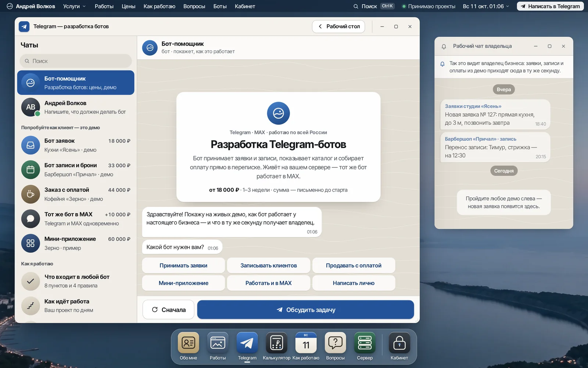The width and height of the screenshot is (588, 368).
Task: Choose the Работать и в MAX reply
Action: [x=269, y=283]
